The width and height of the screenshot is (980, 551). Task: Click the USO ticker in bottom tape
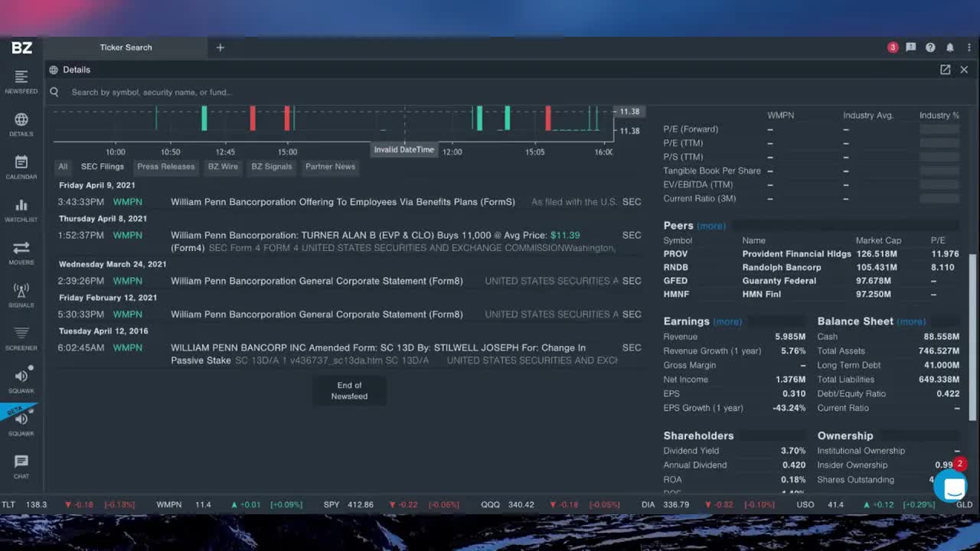[x=805, y=505]
